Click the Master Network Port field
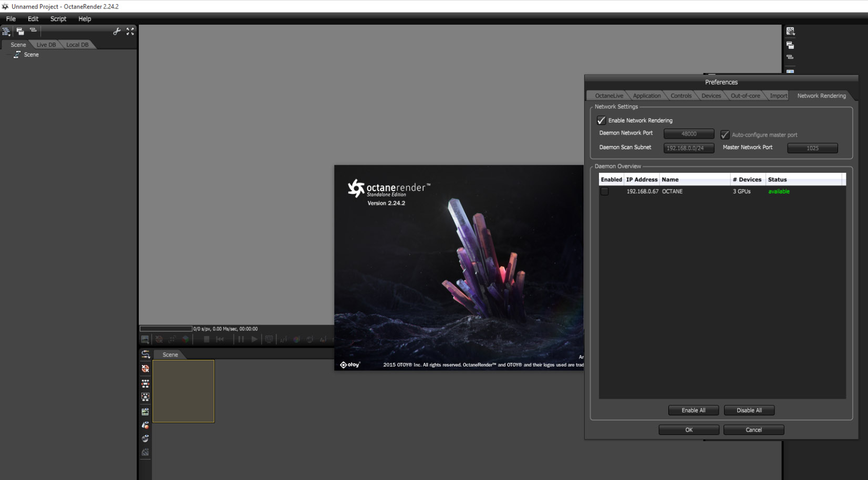 coord(812,148)
